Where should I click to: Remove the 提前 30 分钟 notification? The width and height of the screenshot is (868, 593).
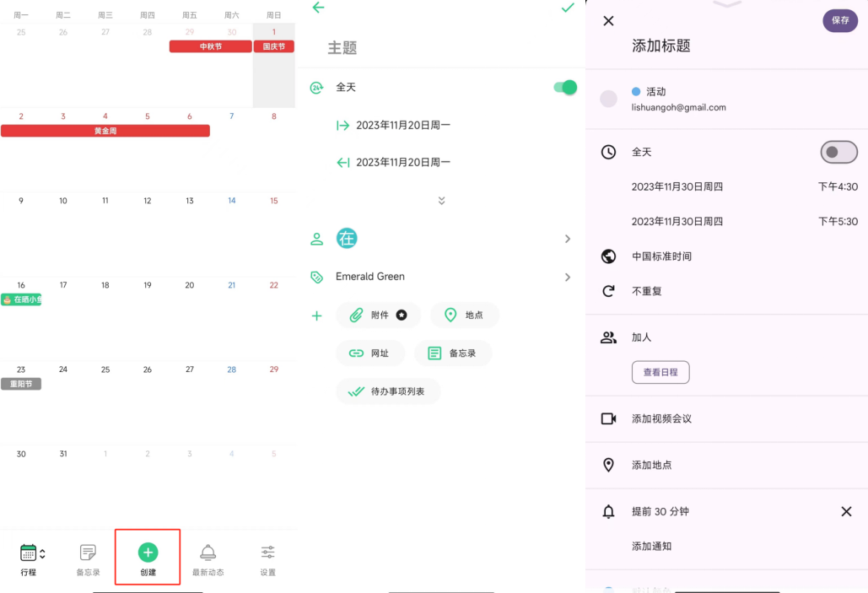846,511
